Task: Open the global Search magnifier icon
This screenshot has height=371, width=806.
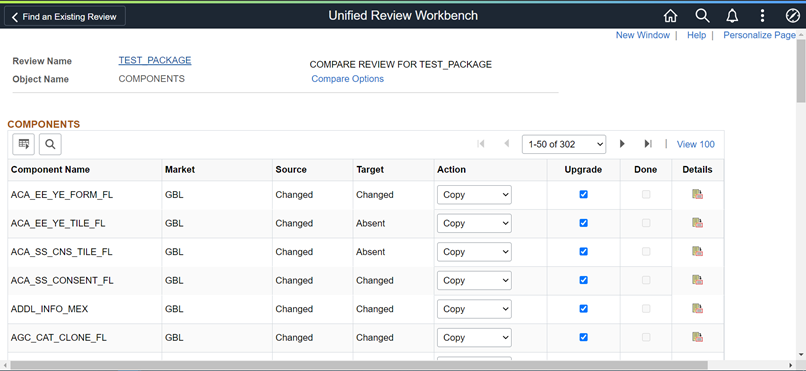Action: point(702,16)
